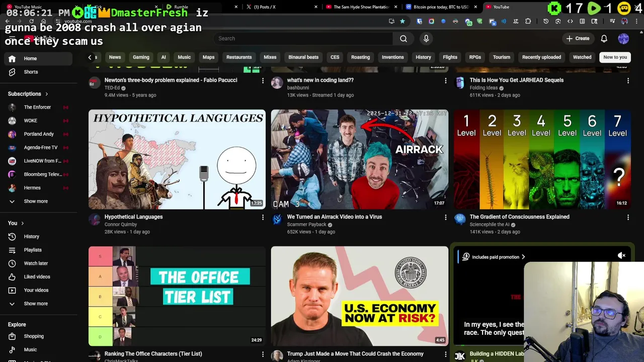This screenshot has width=644, height=362.
Task: Select the AI chip
Action: click(x=164, y=57)
